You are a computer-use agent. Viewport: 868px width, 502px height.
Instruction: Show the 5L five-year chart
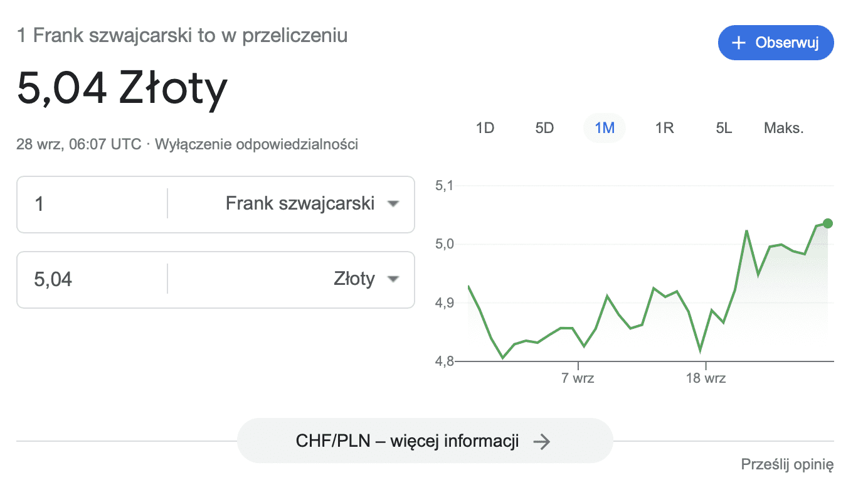(x=724, y=128)
